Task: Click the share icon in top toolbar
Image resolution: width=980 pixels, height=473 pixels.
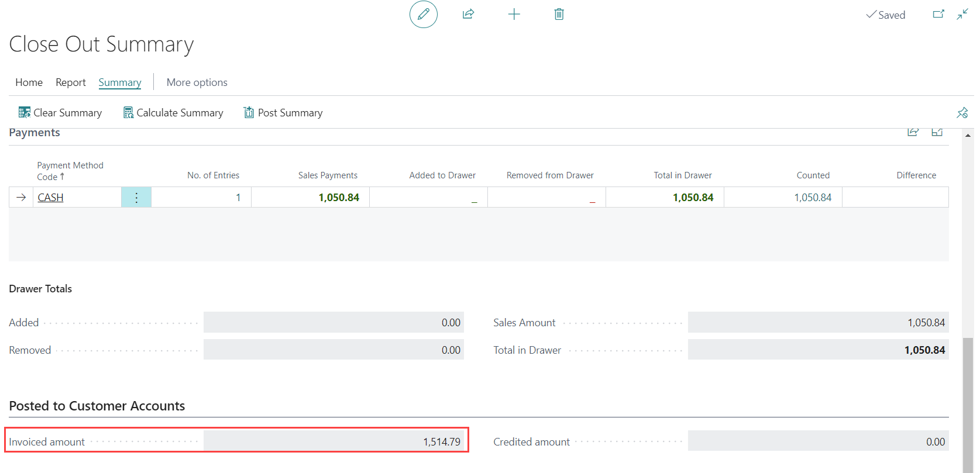Action: [468, 14]
